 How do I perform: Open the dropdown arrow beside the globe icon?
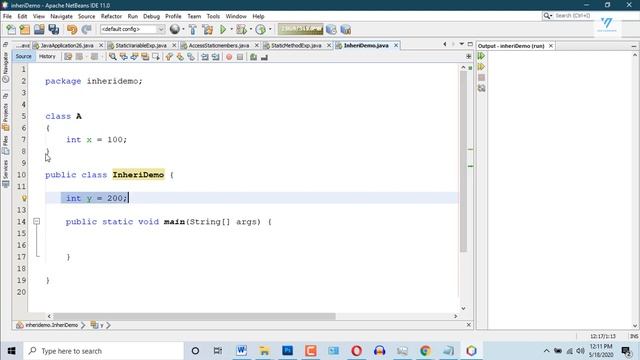click(x=183, y=29)
